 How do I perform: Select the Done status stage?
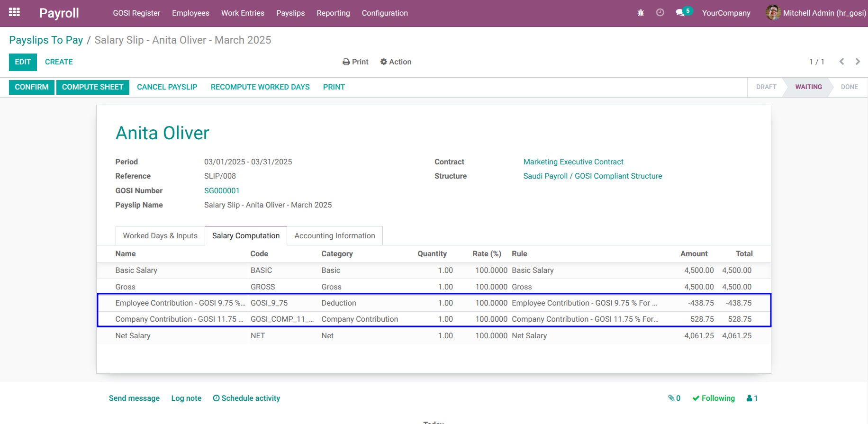coord(849,87)
